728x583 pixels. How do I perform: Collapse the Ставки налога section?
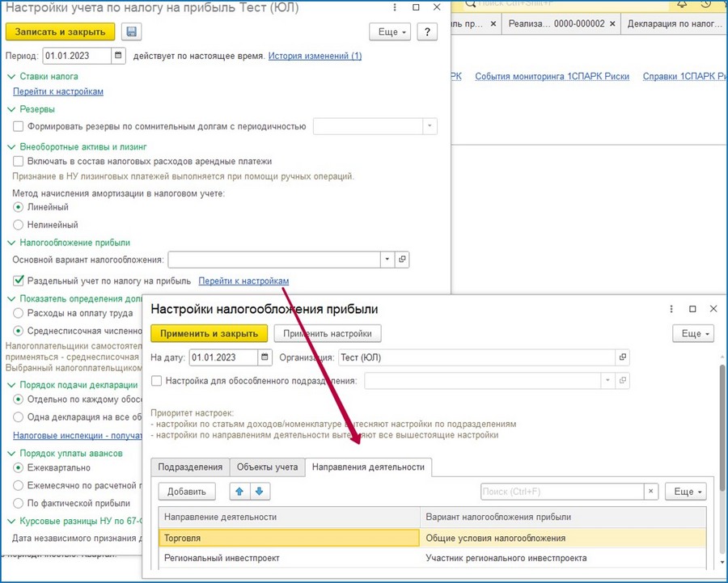tap(11, 76)
